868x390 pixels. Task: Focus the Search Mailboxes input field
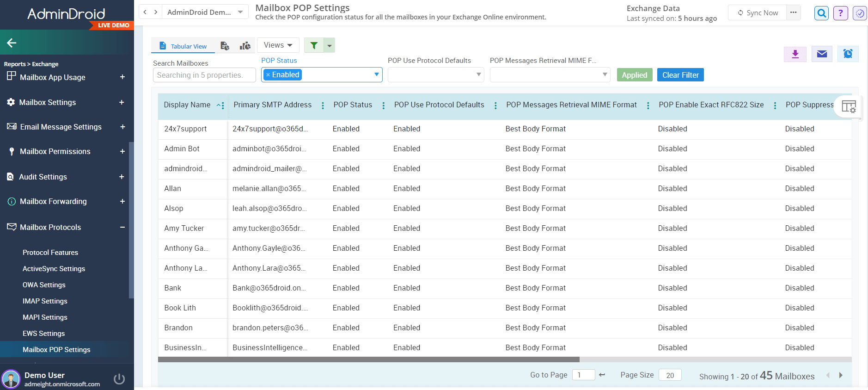click(204, 75)
